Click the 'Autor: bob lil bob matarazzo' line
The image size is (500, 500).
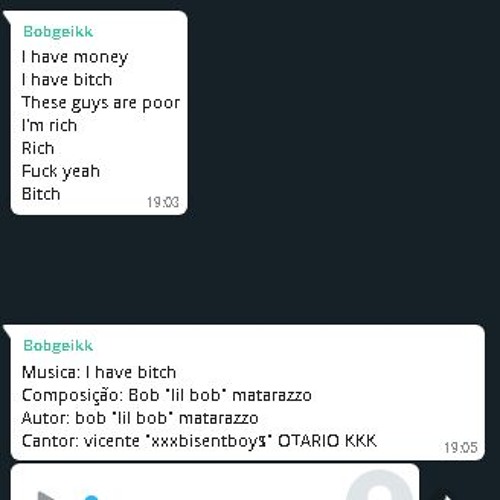click(140, 418)
